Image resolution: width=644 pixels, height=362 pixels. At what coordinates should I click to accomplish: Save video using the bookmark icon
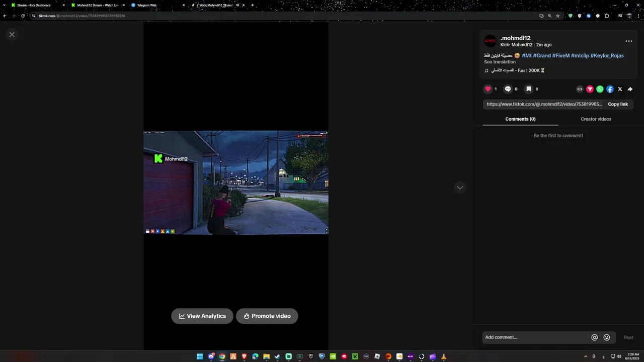click(x=528, y=89)
